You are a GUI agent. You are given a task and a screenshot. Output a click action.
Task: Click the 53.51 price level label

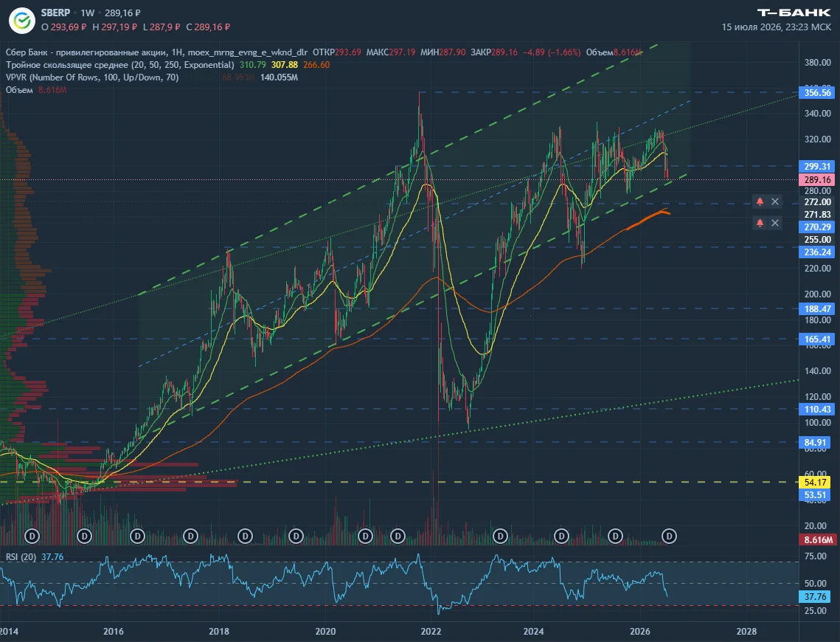[x=815, y=494]
